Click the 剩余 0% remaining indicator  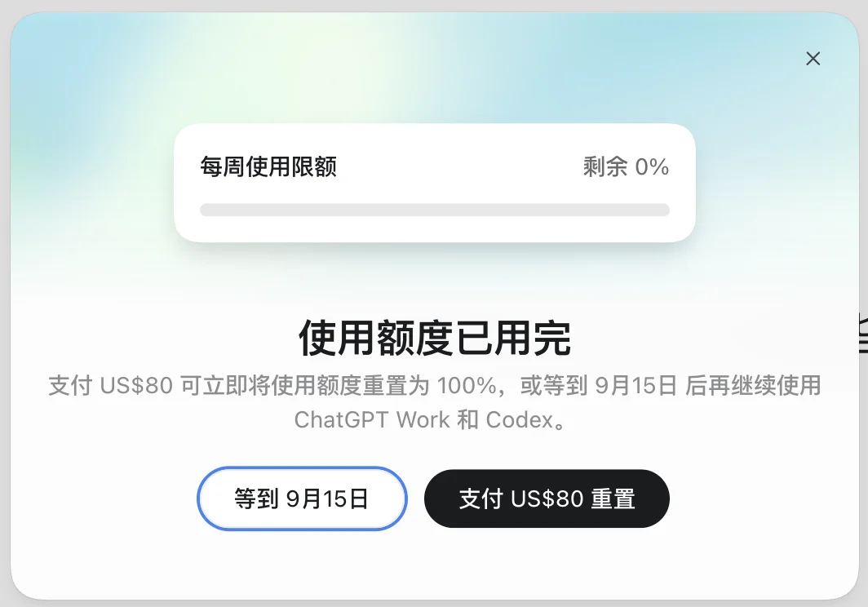pos(626,166)
